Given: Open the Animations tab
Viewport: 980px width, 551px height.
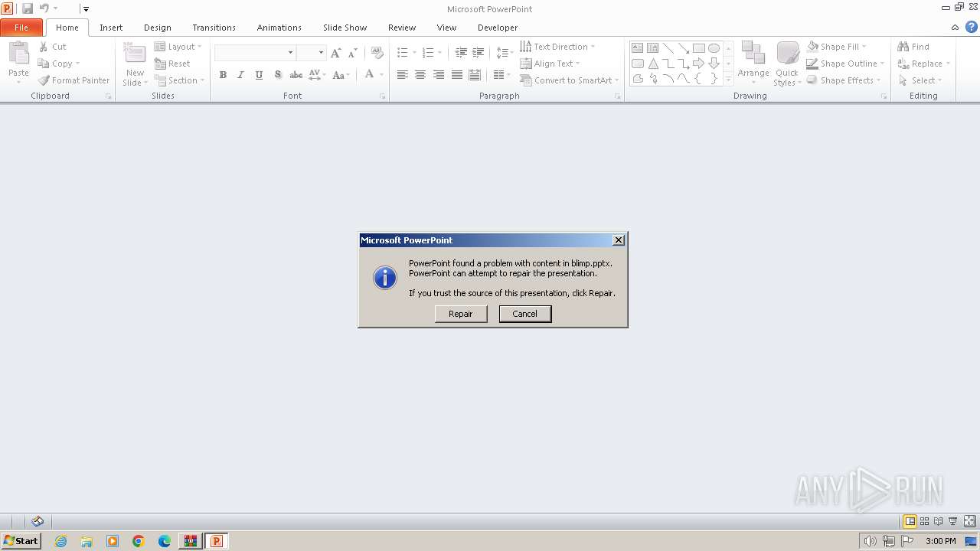Looking at the screenshot, I should pos(279,28).
